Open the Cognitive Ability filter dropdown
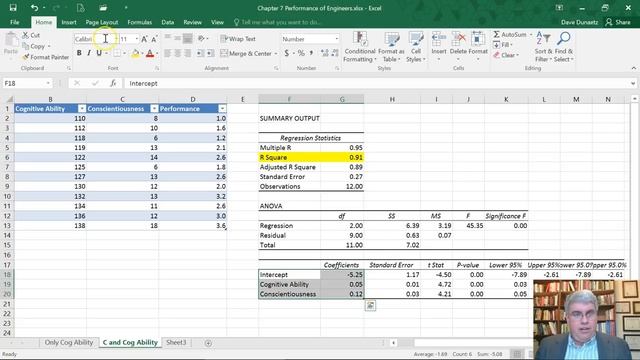640x360 pixels. (x=82, y=109)
